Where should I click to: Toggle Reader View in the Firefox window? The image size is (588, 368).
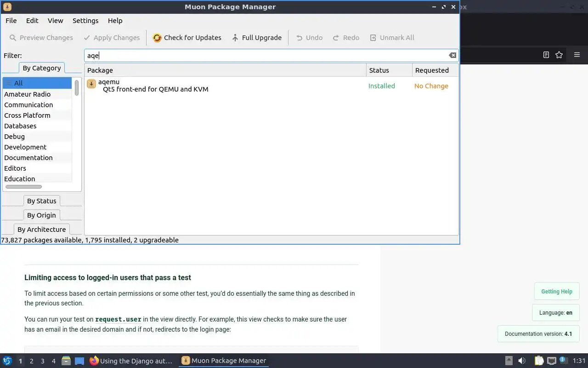click(546, 55)
